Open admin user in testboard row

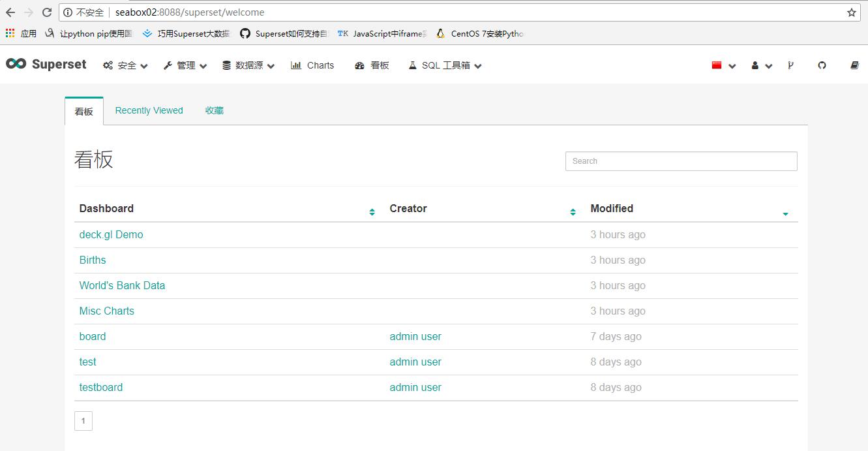415,387
